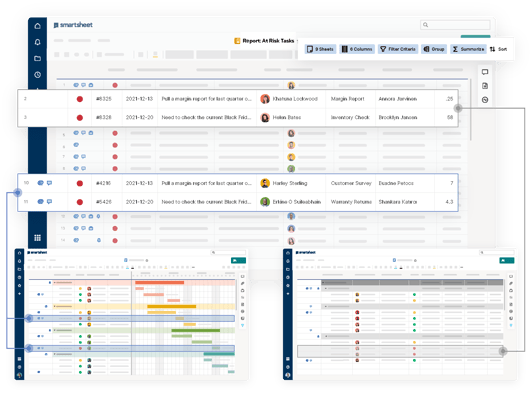Image resolution: width=531 pixels, height=396 pixels.
Task: Select the "Annora Jarvinen" cell
Action: (x=404, y=99)
